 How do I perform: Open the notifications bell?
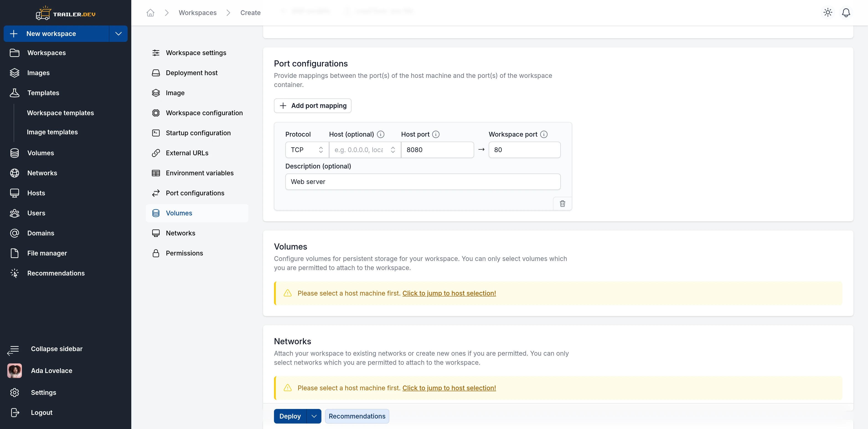tap(846, 13)
